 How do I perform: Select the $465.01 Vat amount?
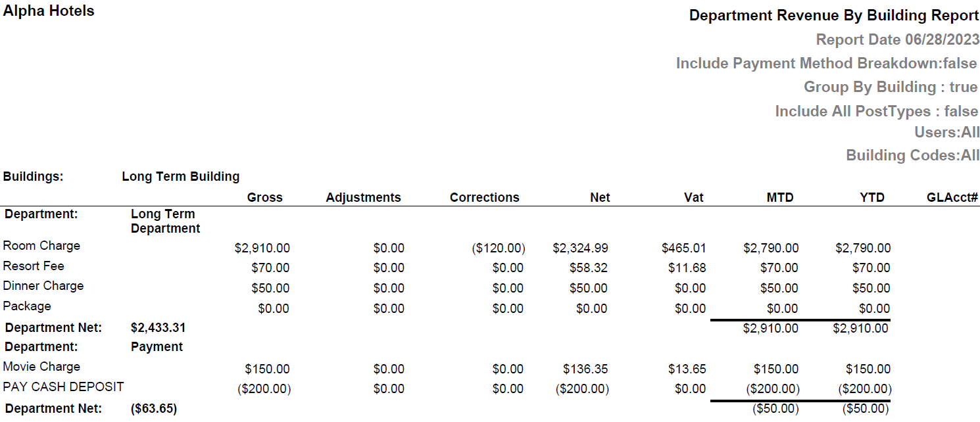pyautogui.click(x=683, y=248)
